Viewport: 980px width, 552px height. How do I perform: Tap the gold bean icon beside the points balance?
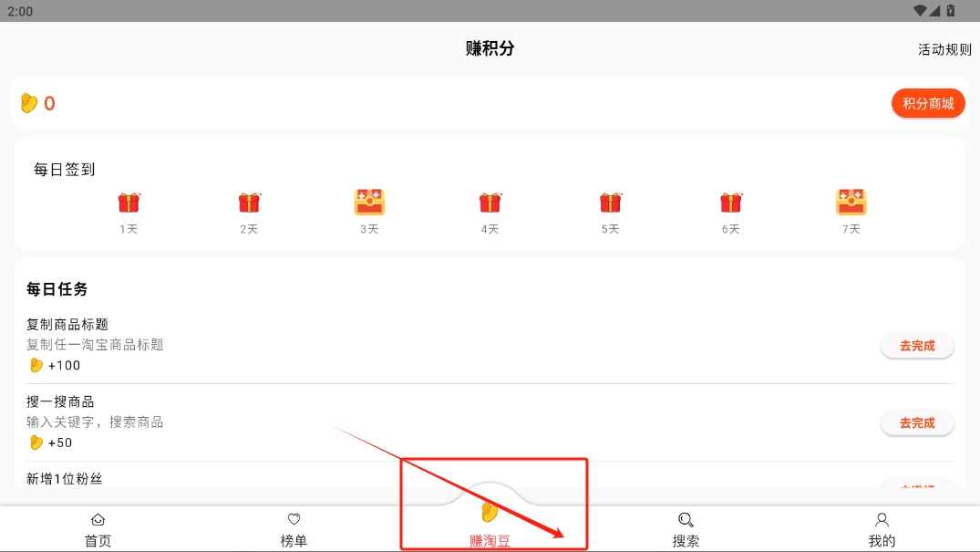click(29, 102)
